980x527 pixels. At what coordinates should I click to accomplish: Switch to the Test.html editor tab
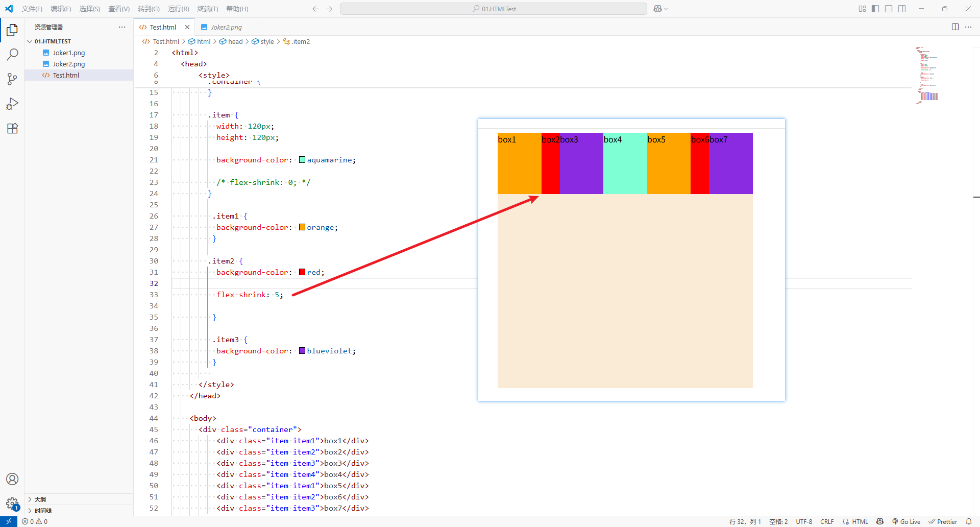point(163,27)
